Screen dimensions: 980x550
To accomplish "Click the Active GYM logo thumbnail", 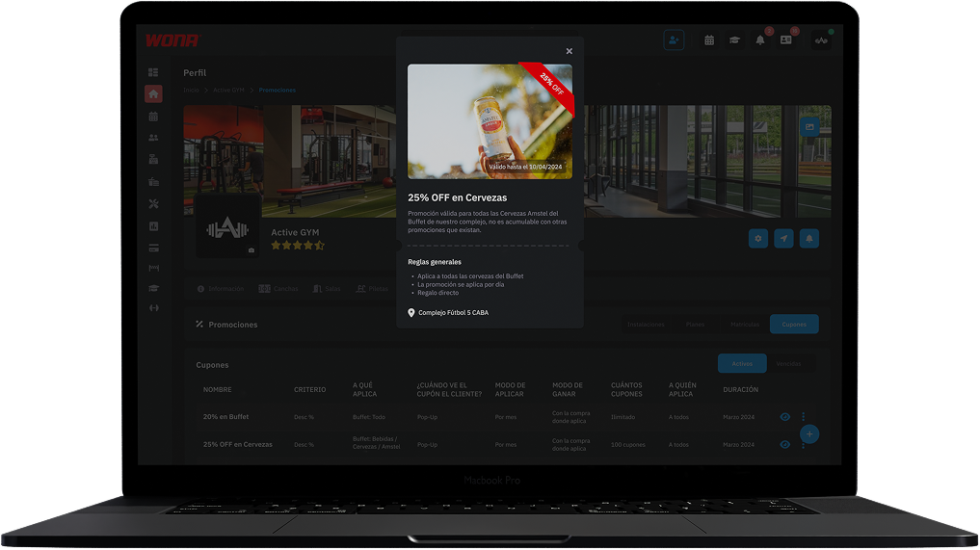I will tap(227, 225).
